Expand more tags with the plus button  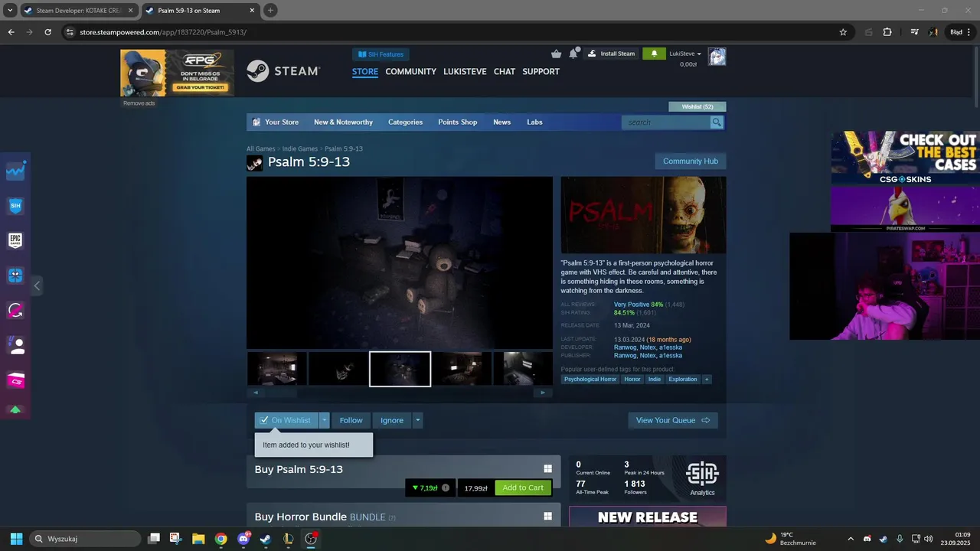707,380
